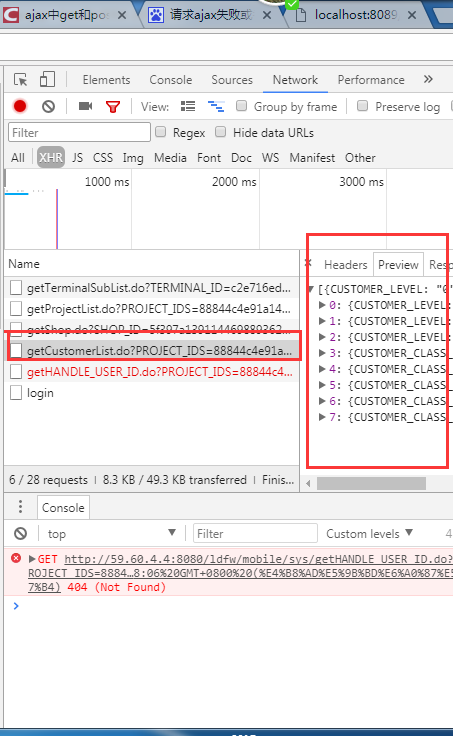This screenshot has height=736, width=453.
Task: Enable the Group by frame checkbox
Action: [x=241, y=106]
